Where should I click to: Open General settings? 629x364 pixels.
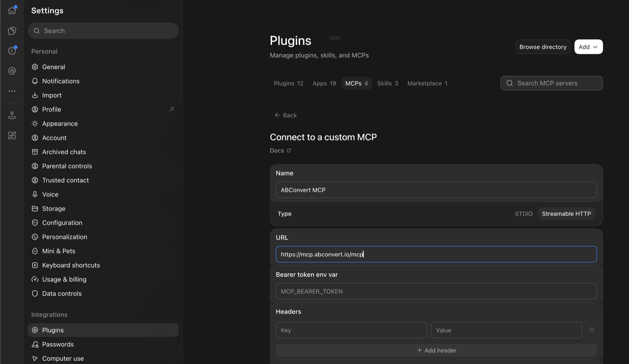(x=103, y=67)
